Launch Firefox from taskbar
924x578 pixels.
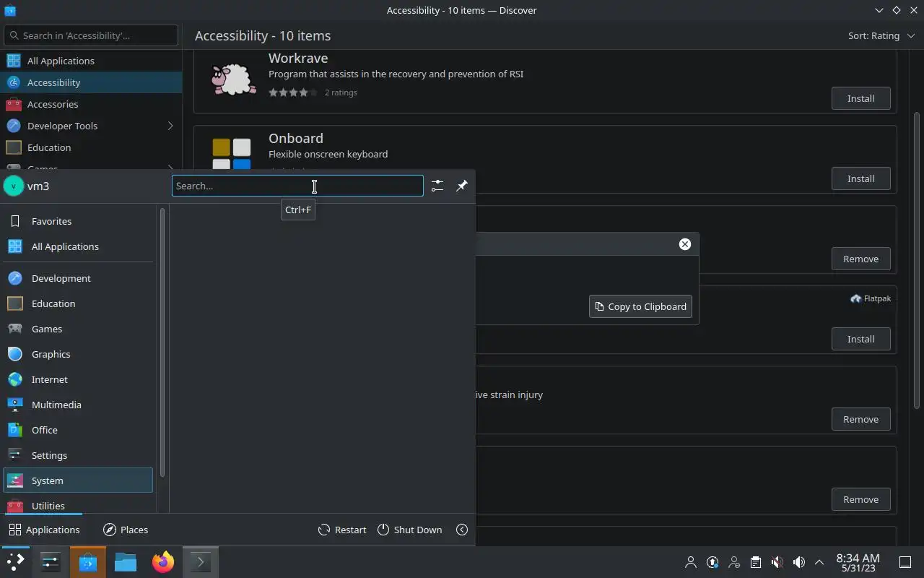[163, 562]
